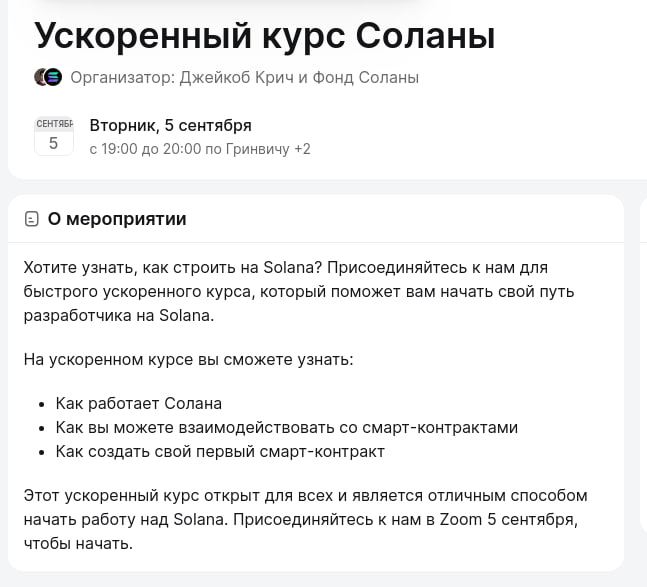Click the September 5 calendar icon

[53, 136]
